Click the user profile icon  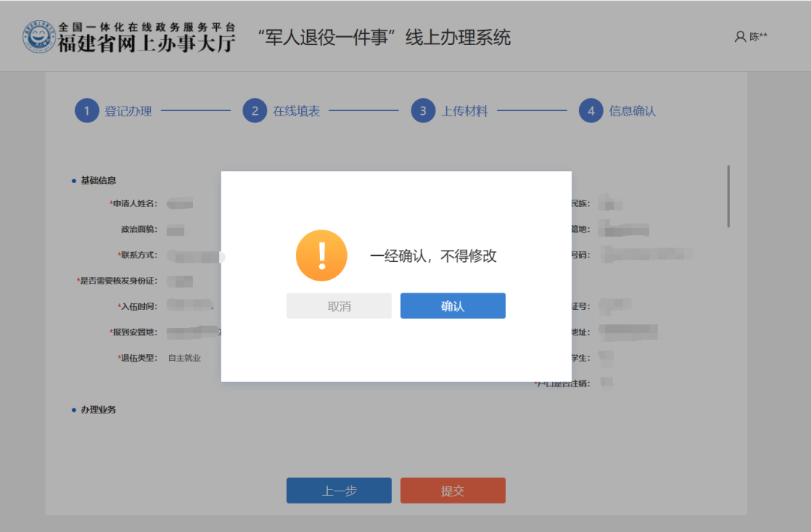(740, 37)
